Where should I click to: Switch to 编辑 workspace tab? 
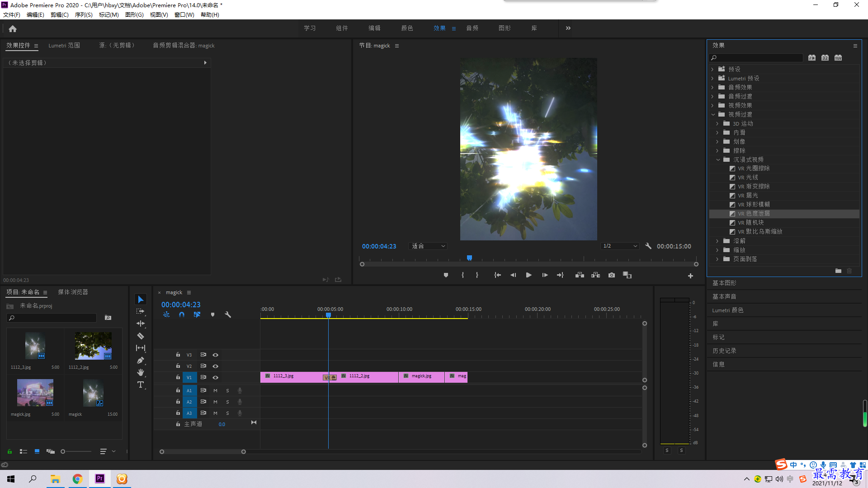coord(374,28)
